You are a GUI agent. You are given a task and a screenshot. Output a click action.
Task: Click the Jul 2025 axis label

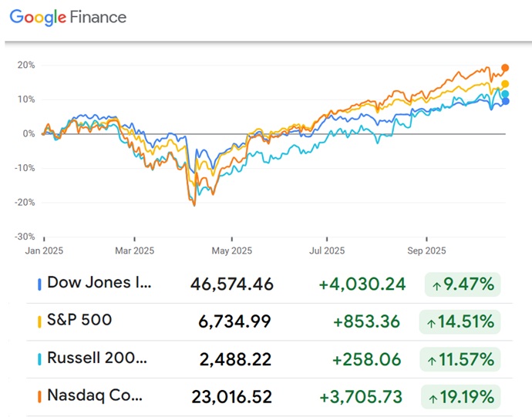pos(327,250)
